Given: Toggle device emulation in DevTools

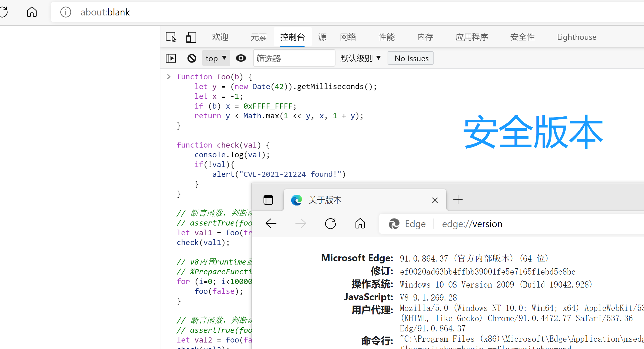Looking at the screenshot, I should tap(191, 37).
